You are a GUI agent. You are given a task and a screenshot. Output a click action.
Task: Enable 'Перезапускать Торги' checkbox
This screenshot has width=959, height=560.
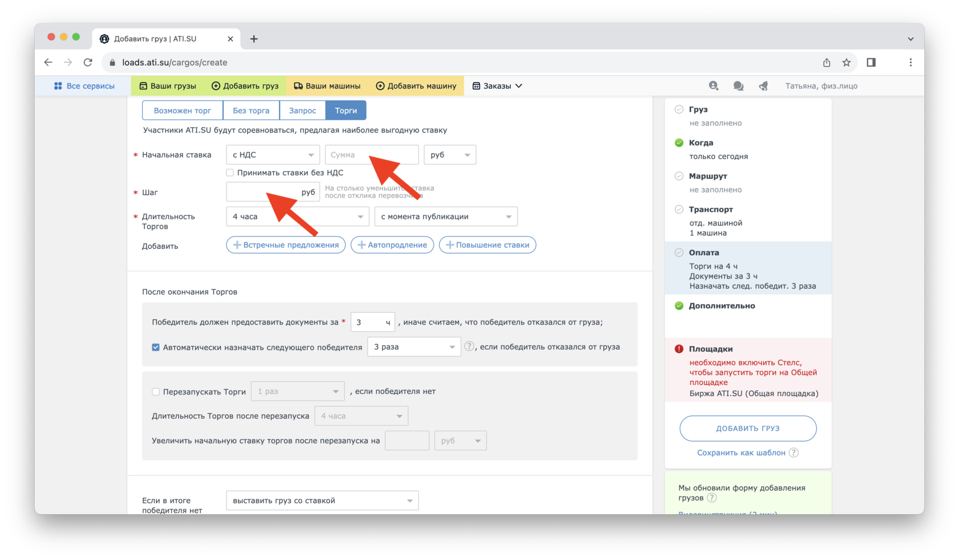(156, 392)
